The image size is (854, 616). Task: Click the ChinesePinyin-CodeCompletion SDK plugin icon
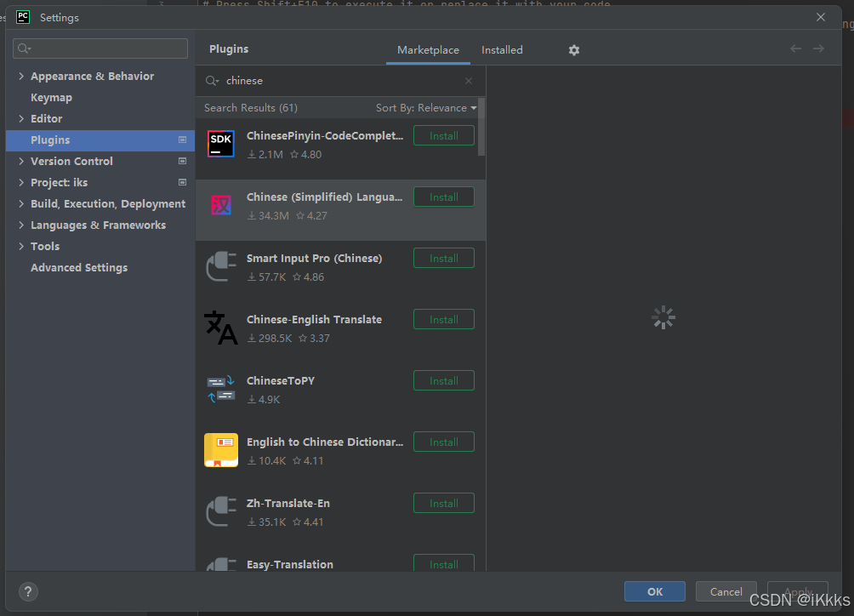click(x=221, y=144)
